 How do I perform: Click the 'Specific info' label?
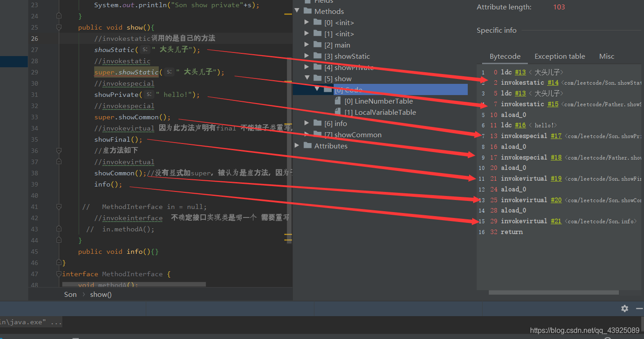pyautogui.click(x=496, y=30)
